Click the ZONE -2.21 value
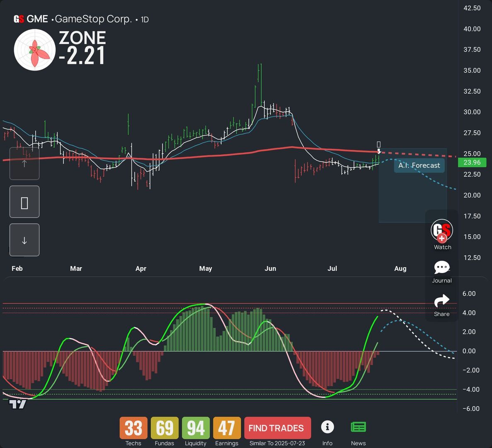Viewport: 492px width, 448px height. click(x=82, y=47)
